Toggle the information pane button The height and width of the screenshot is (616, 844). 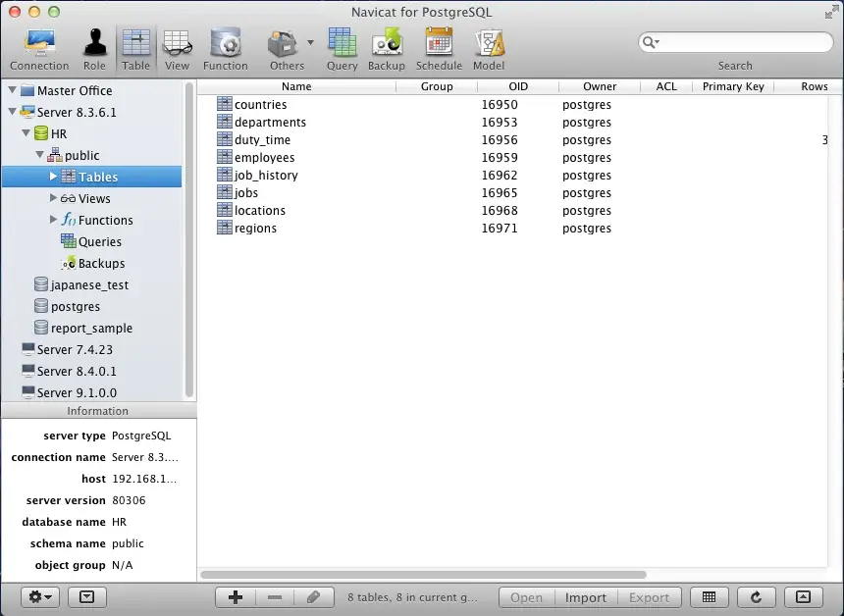click(86, 597)
